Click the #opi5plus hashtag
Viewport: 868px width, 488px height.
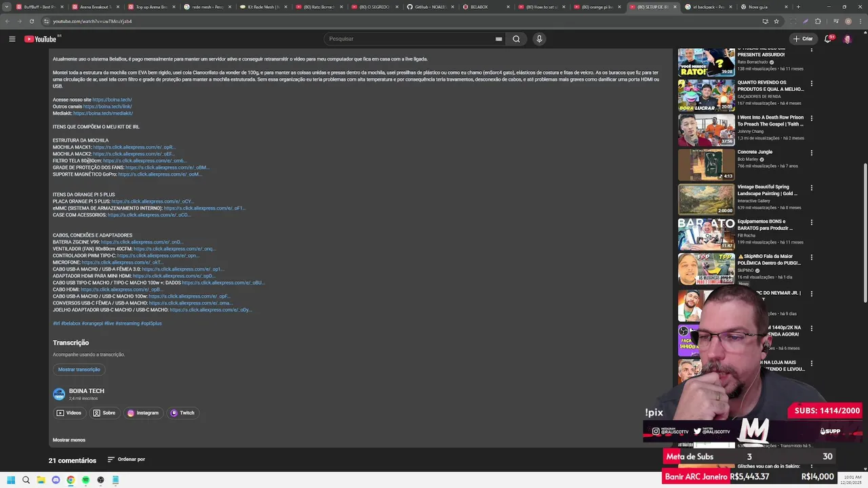(151, 323)
